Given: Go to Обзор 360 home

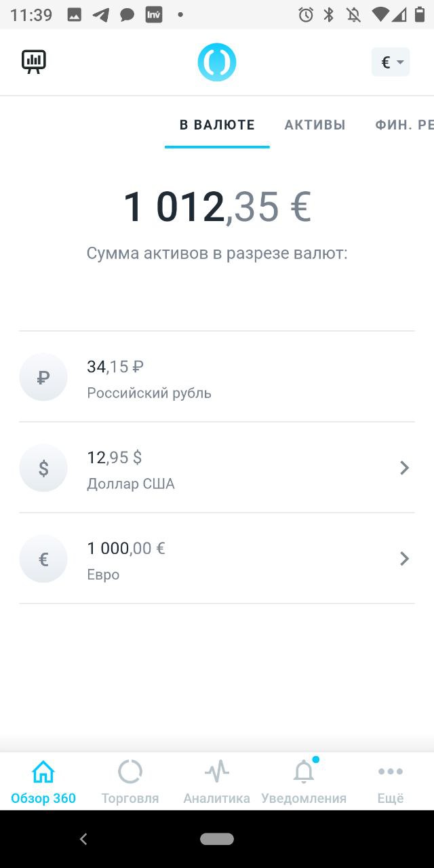Looking at the screenshot, I should 43,781.
